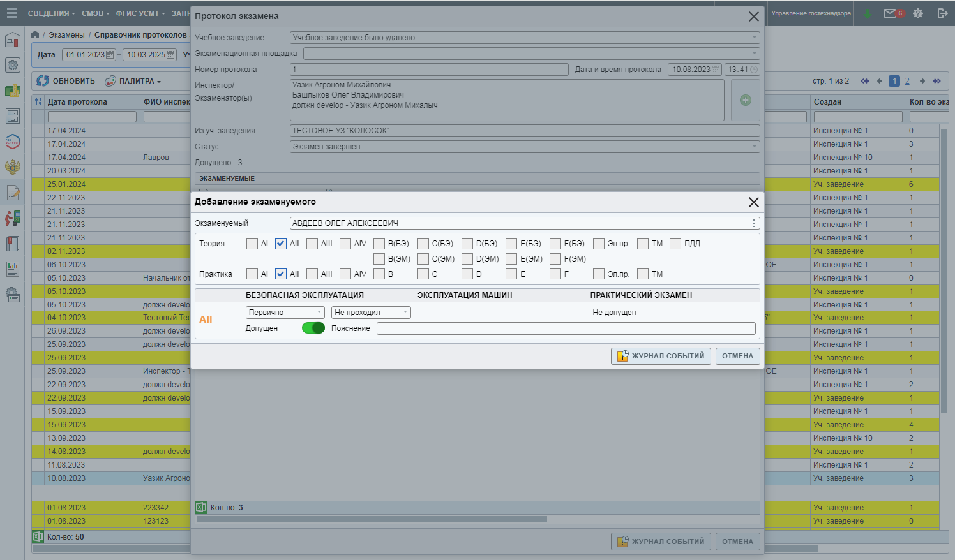The width and height of the screenshot is (955, 560).
Task: Select row dated 25.01.2024
Action: 485,184
